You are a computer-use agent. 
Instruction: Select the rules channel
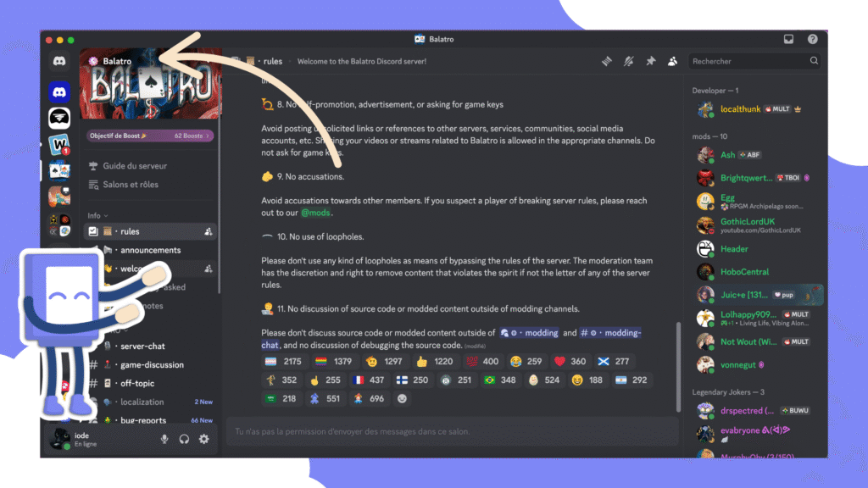coord(149,231)
